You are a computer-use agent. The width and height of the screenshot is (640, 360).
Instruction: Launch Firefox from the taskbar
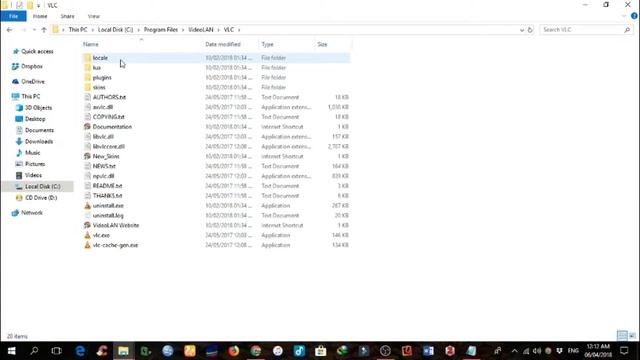click(233, 351)
